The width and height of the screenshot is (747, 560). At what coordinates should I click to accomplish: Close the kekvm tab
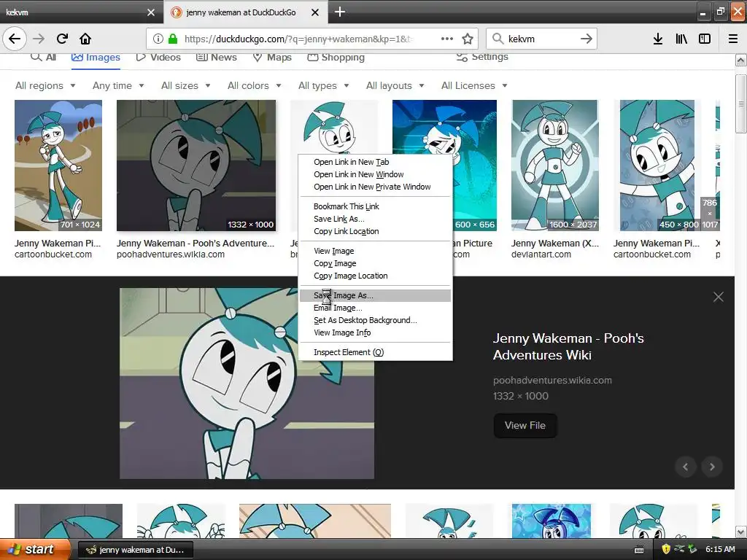click(x=150, y=12)
